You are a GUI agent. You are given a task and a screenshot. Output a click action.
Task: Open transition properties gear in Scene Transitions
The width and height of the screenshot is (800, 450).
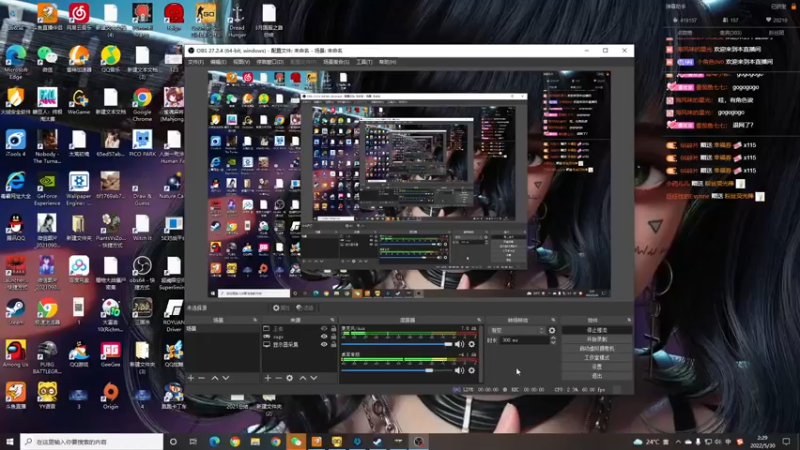coord(552,331)
